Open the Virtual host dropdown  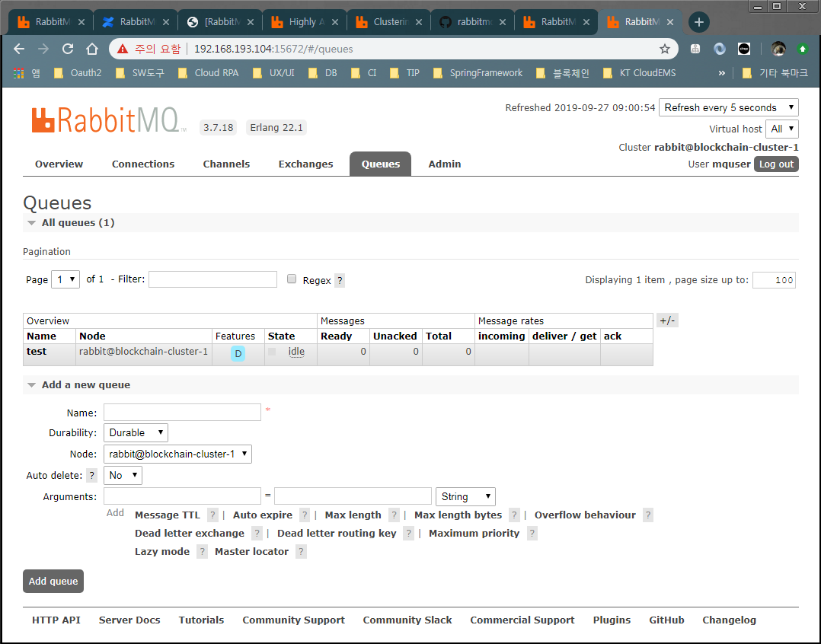click(x=781, y=129)
